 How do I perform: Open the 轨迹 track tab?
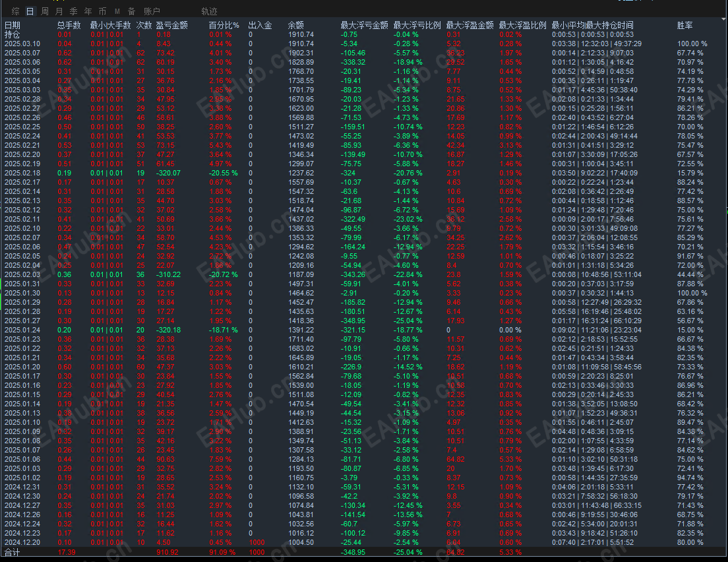click(209, 11)
